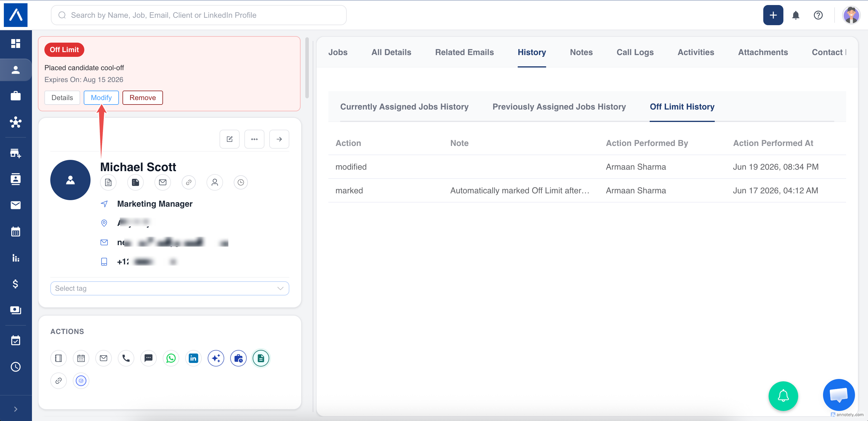Click the app logo at top left
This screenshot has height=421, width=868.
[15, 15]
